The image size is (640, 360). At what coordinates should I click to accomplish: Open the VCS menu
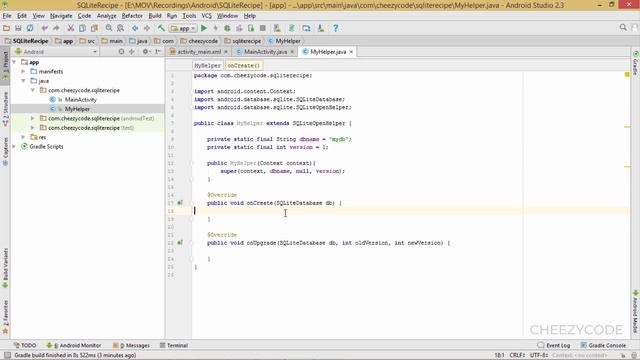(207, 16)
